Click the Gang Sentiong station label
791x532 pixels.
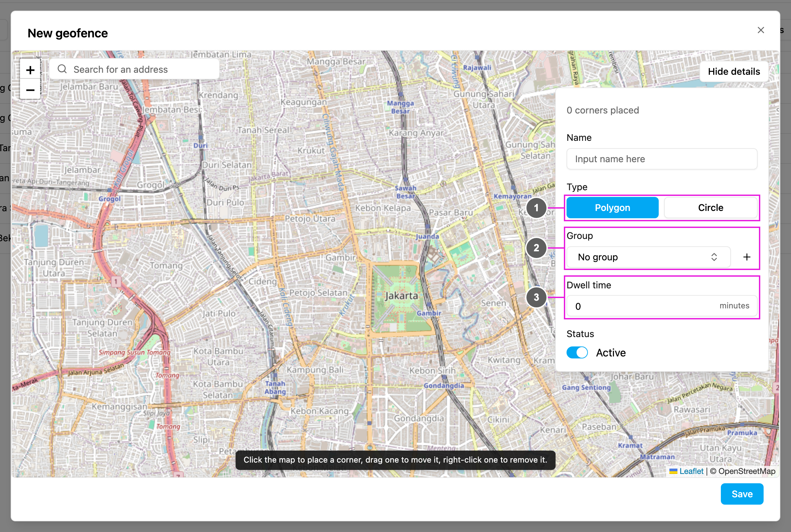pyautogui.click(x=586, y=387)
